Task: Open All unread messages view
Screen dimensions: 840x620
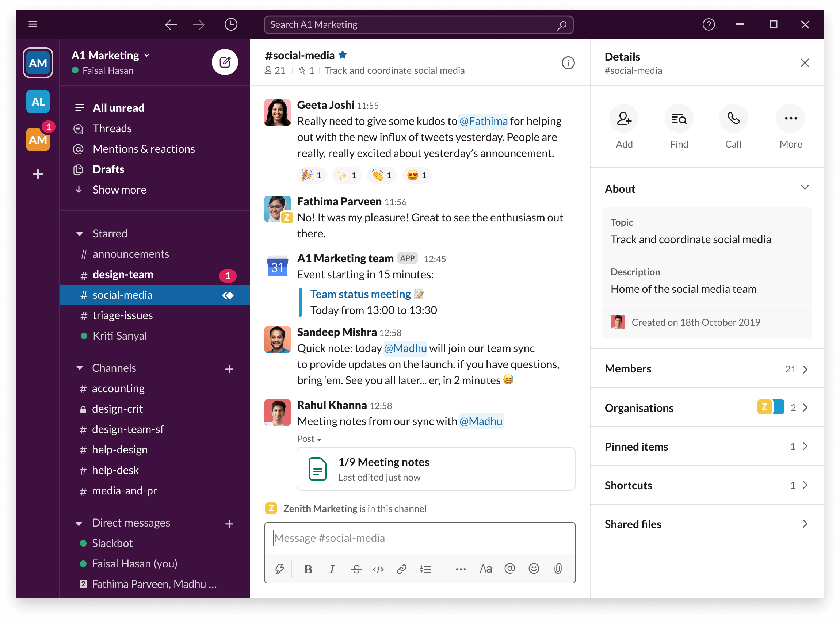Action: [119, 107]
